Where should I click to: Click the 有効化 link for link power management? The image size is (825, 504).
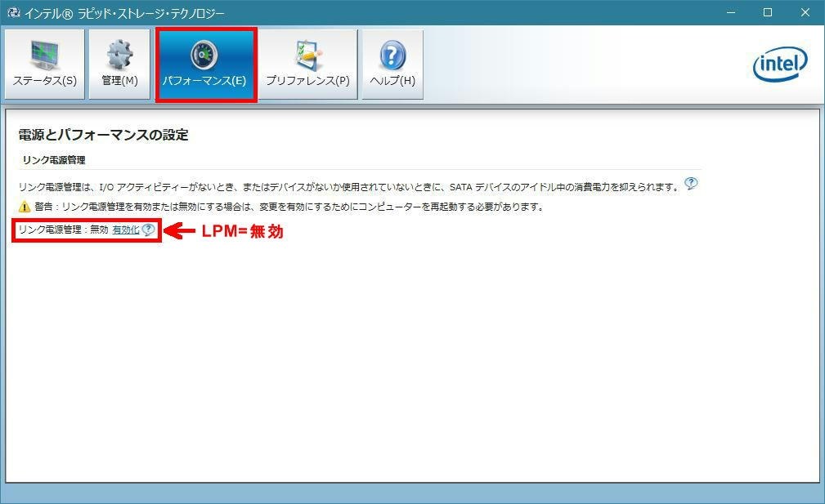[x=126, y=230]
